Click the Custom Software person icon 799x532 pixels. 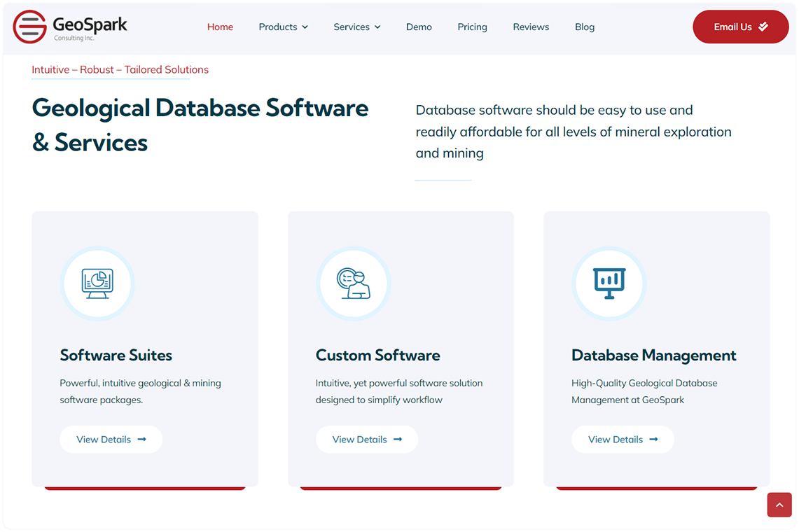pos(353,283)
